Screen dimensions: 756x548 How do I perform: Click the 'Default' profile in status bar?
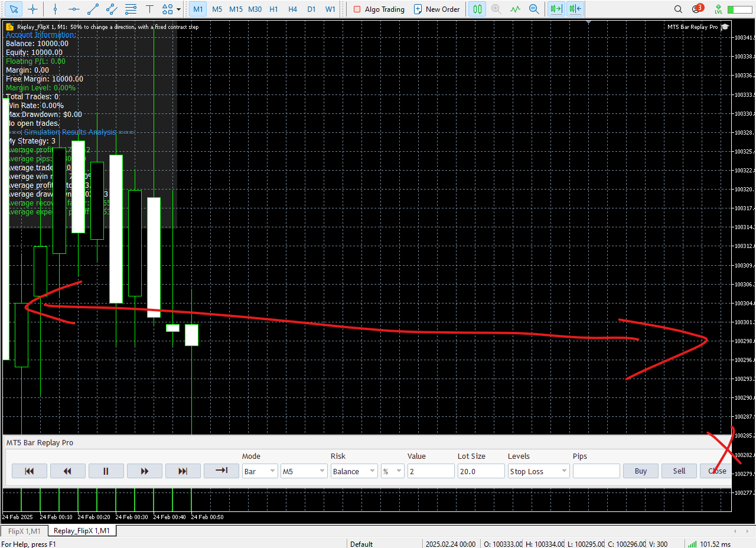point(361,544)
